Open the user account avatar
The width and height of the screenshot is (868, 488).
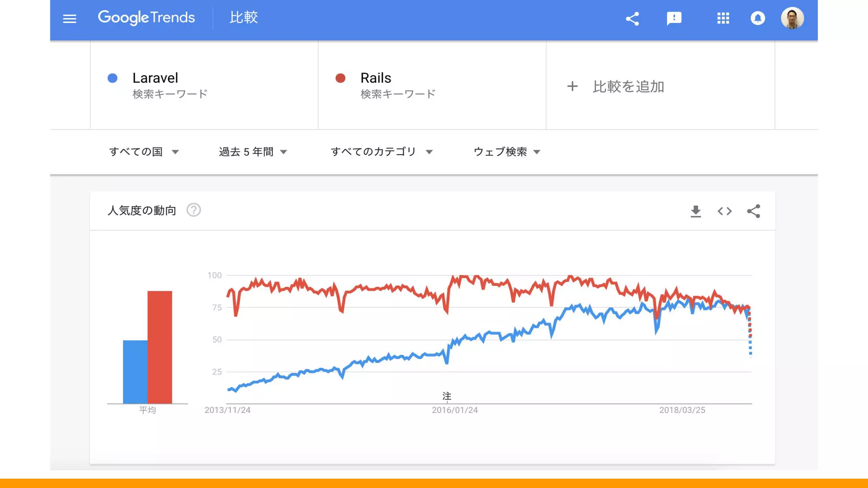pyautogui.click(x=792, y=18)
